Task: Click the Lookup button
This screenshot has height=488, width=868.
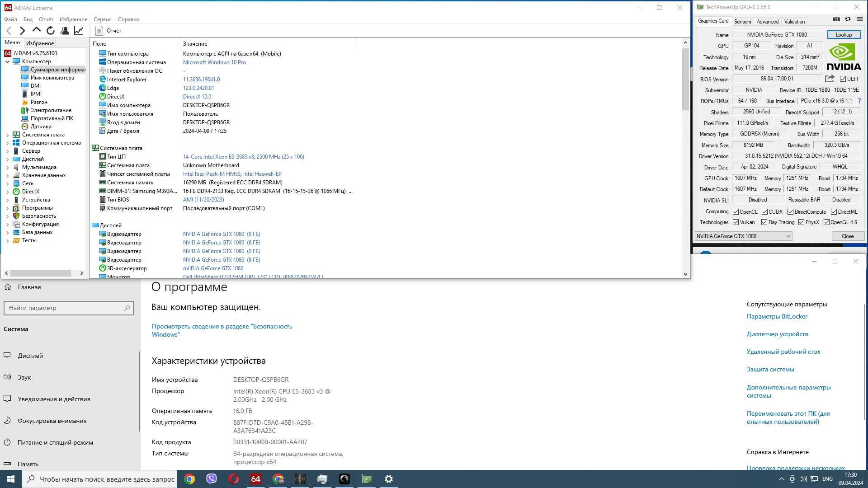Action: 844,35
